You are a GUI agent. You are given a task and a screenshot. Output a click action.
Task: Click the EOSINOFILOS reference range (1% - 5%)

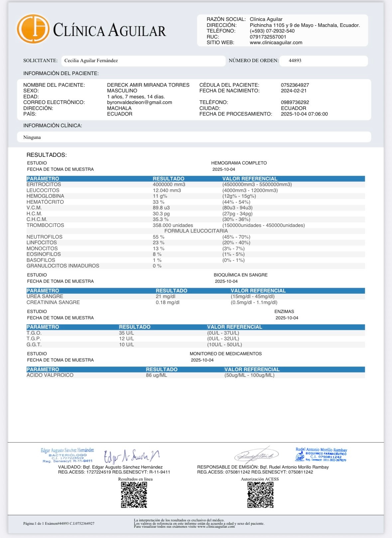tap(233, 254)
